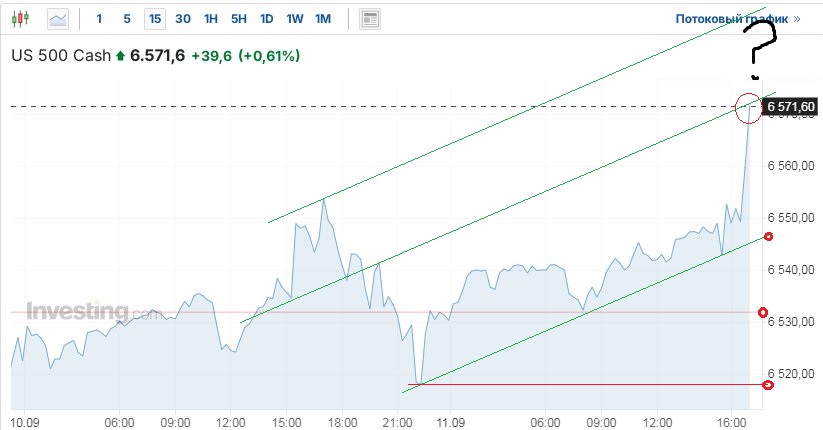Switch to 30 minute timeframe

coord(183,18)
